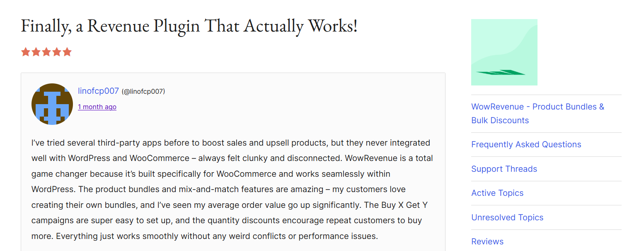The width and height of the screenshot is (644, 251).
Task: Open the Unresolved Topics page
Action: [x=507, y=217]
